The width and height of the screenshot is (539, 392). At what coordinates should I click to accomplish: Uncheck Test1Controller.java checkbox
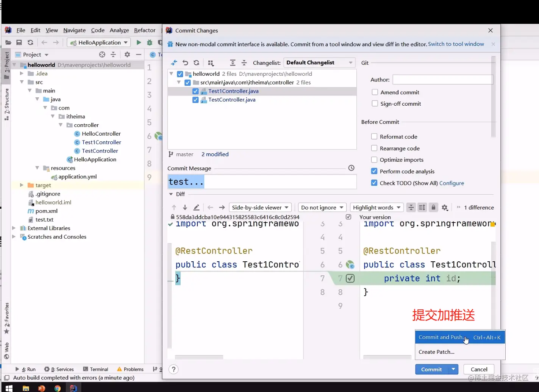point(195,91)
